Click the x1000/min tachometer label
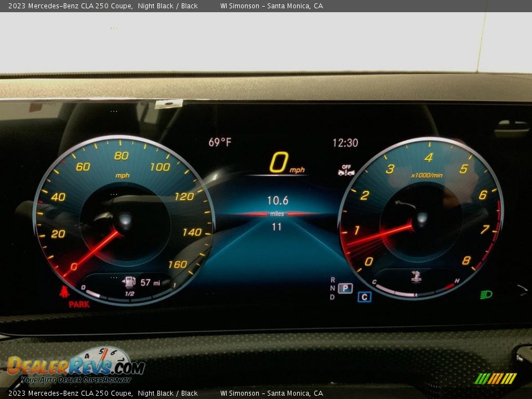 pyautogui.click(x=427, y=175)
